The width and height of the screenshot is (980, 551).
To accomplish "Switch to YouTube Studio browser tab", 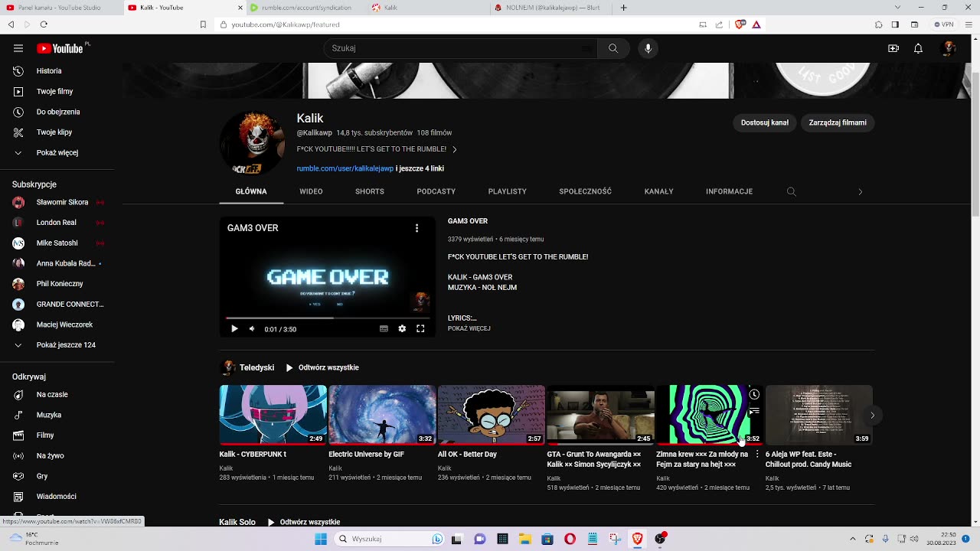I will click(60, 8).
